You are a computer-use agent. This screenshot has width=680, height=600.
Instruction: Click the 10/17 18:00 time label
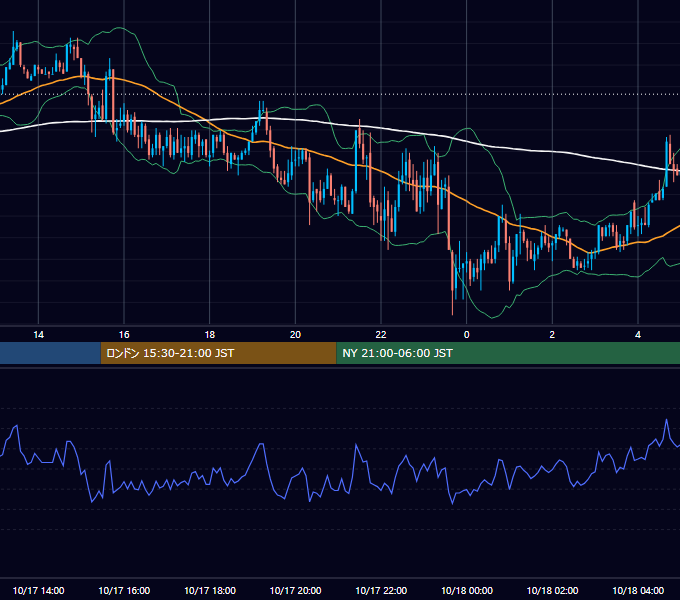pos(210,590)
